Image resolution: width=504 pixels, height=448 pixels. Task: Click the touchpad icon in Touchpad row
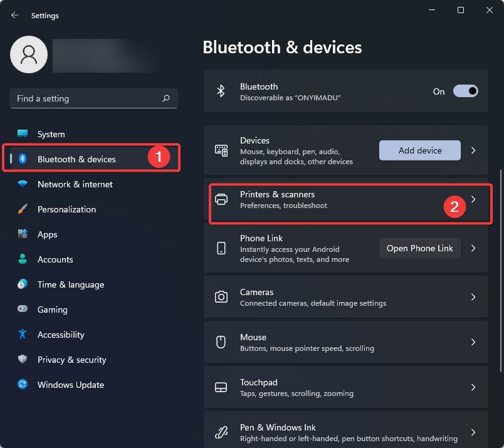coord(221,387)
